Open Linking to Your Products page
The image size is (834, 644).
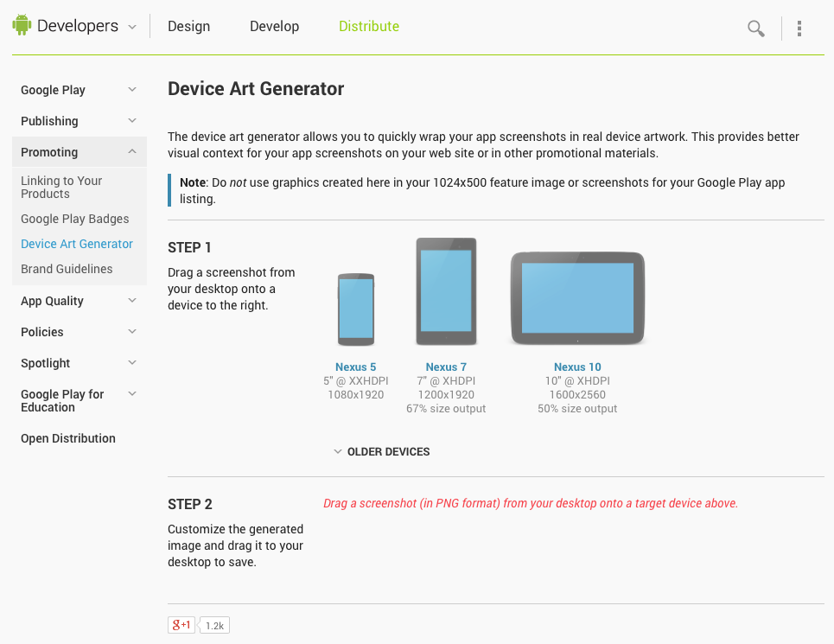click(61, 188)
